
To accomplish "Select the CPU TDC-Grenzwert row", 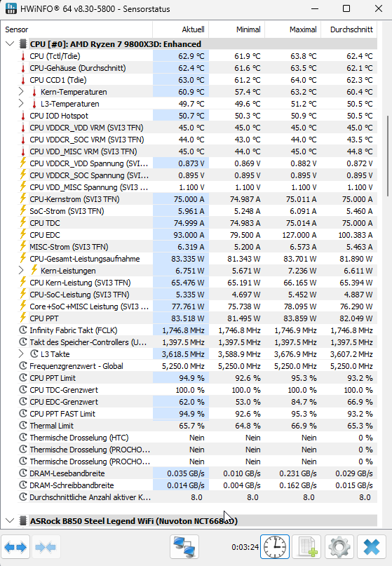I will (x=197, y=390).
